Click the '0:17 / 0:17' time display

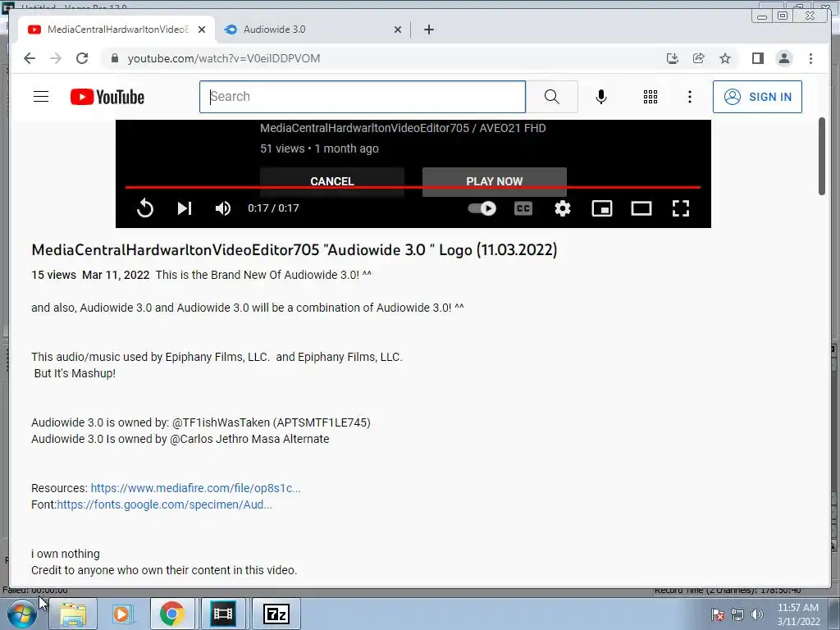pyautogui.click(x=273, y=208)
